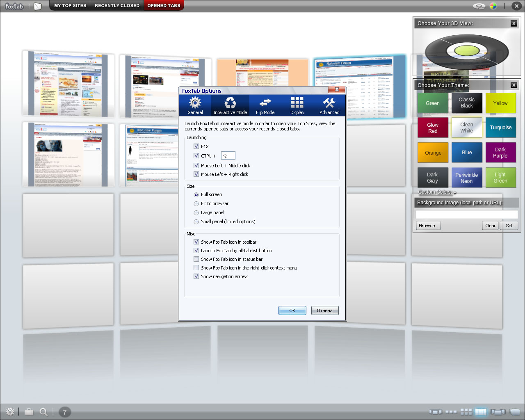The height and width of the screenshot is (420, 525).
Task: Choose the Light Green theme swatch
Action: coord(500,178)
